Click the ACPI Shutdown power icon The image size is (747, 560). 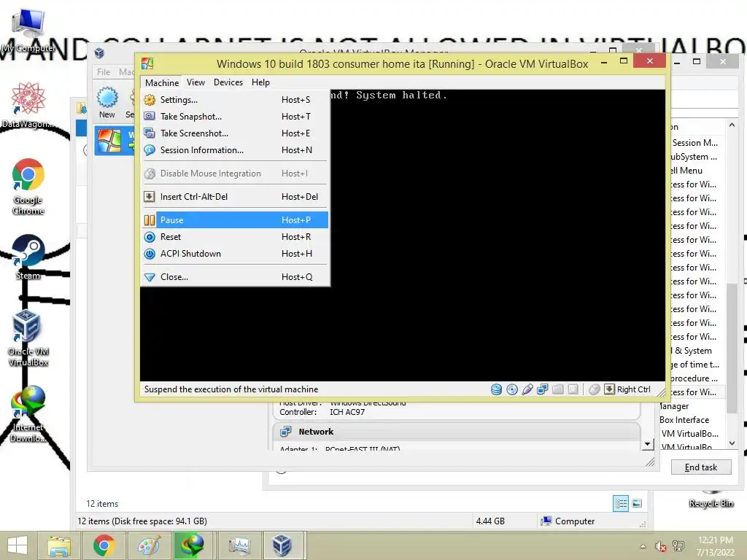(150, 254)
